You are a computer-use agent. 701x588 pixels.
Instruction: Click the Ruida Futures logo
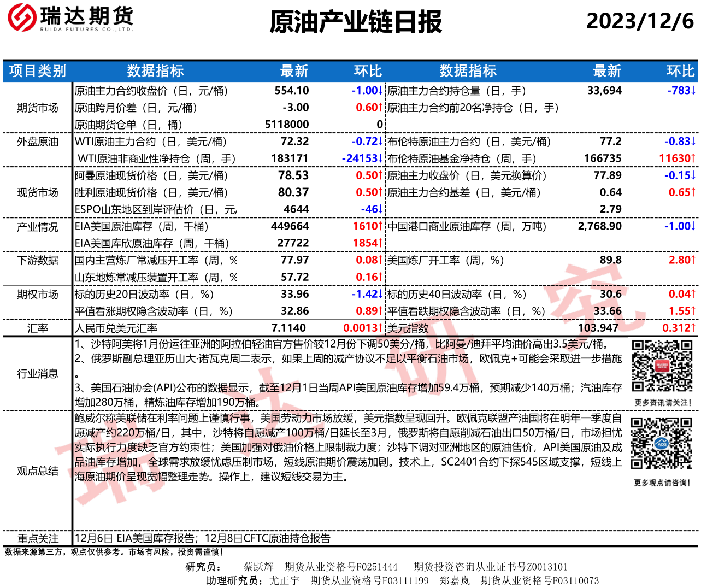click(70, 17)
